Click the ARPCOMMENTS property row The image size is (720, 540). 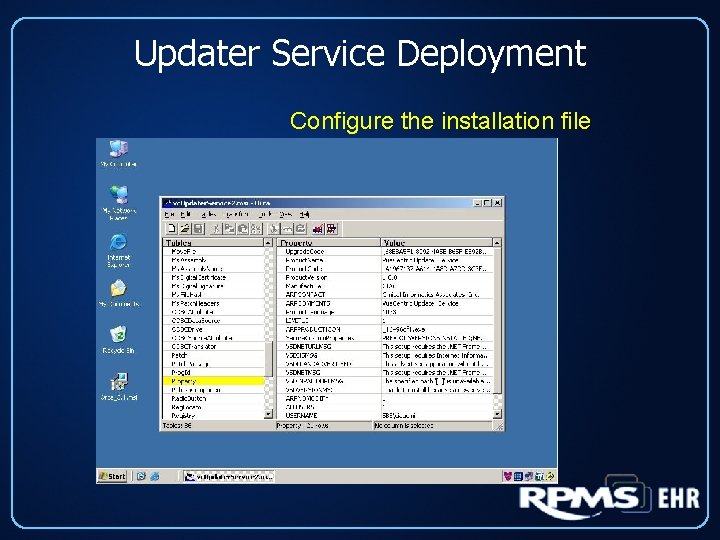tap(385, 304)
